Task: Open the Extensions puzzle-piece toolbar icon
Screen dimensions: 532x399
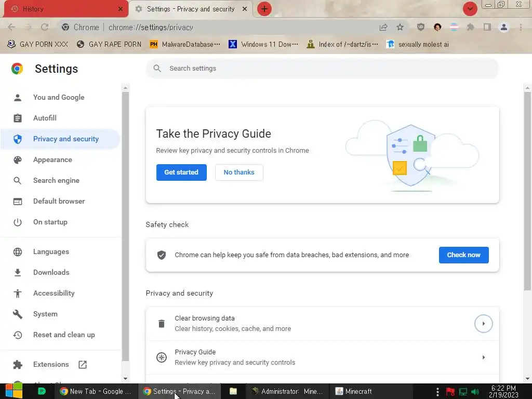Action: click(470, 27)
